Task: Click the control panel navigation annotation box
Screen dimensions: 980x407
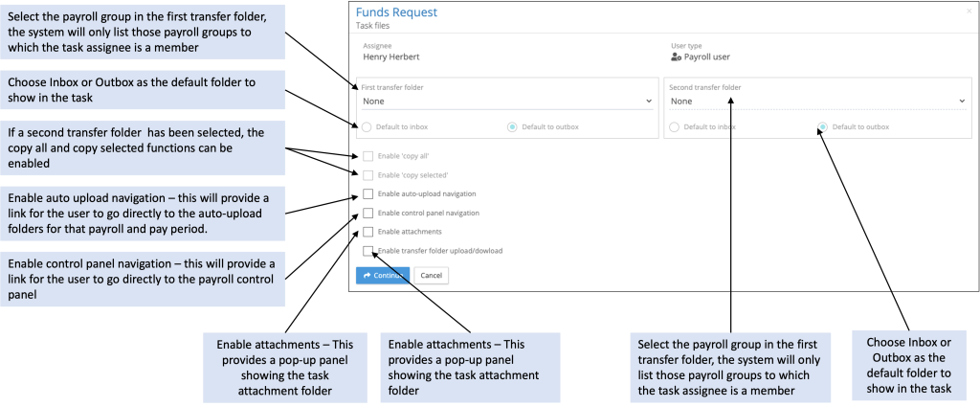Action: pyautogui.click(x=144, y=280)
